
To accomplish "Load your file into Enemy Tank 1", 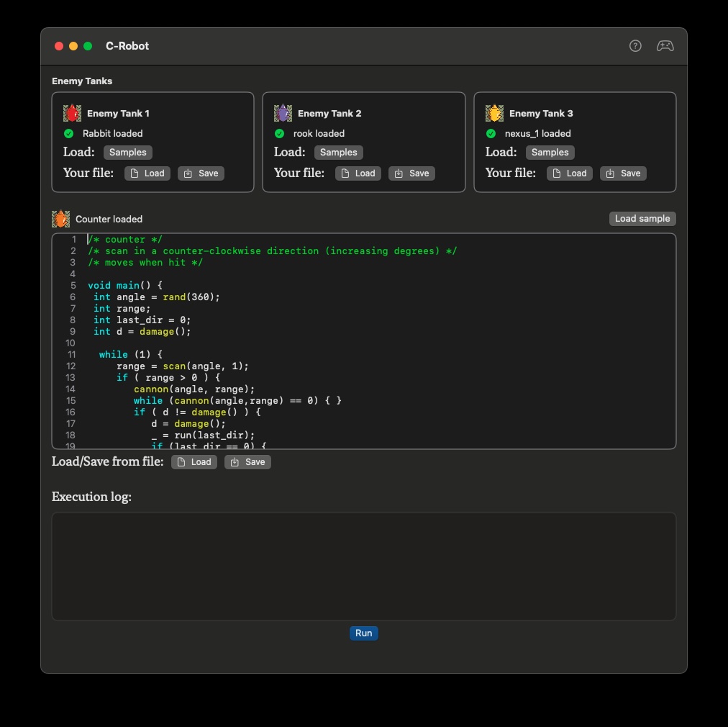I will [x=147, y=173].
